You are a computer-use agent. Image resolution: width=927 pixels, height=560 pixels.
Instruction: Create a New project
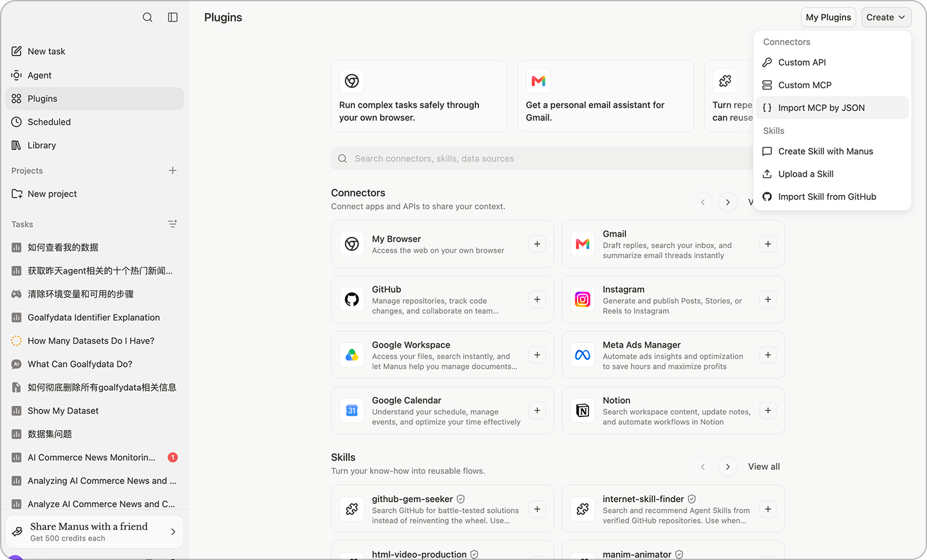[x=95, y=194]
